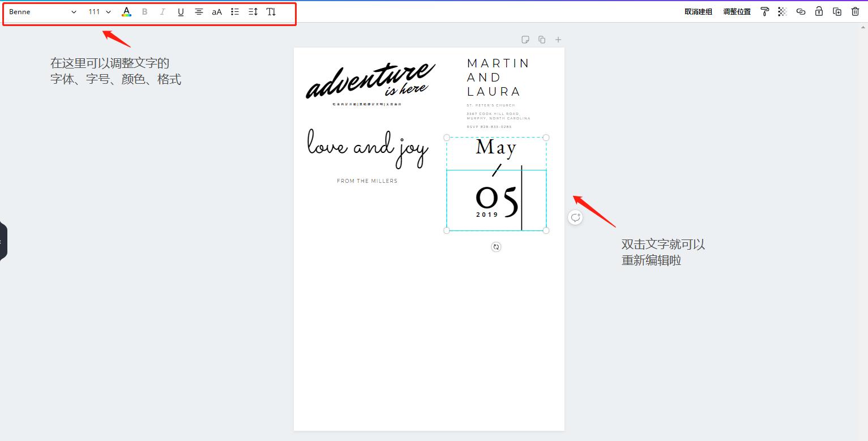
Task: Open the transparency control icon
Action: tap(783, 11)
